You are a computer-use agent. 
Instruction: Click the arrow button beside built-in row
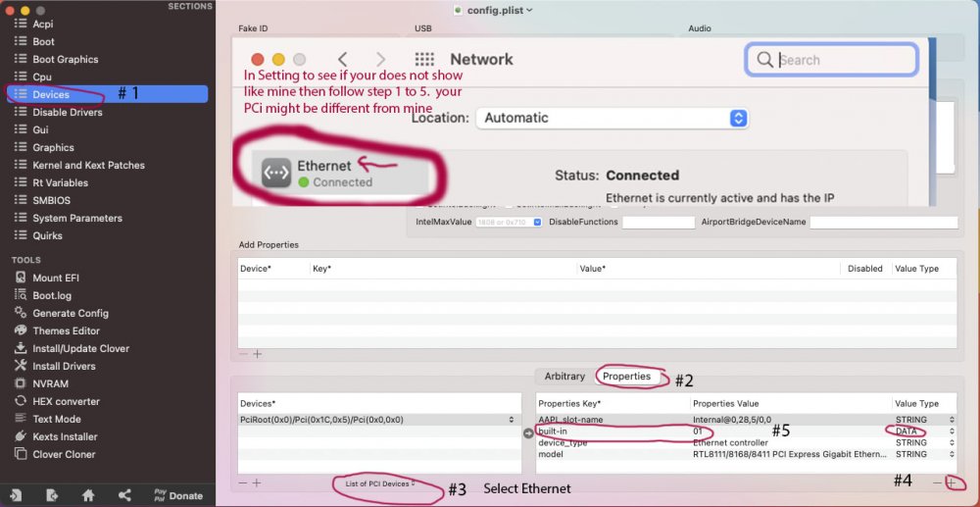click(528, 432)
